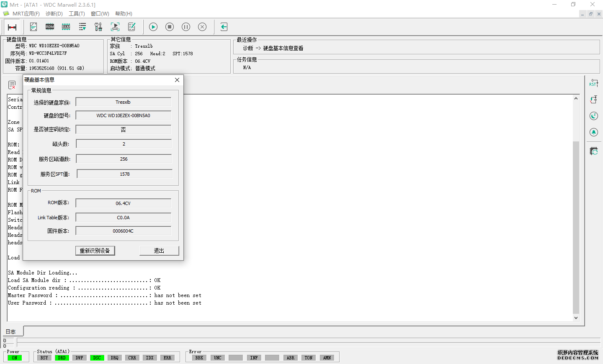Viewport: 603px width, 364px height.
Task: Click the BBK error indicator
Action: [199, 358]
